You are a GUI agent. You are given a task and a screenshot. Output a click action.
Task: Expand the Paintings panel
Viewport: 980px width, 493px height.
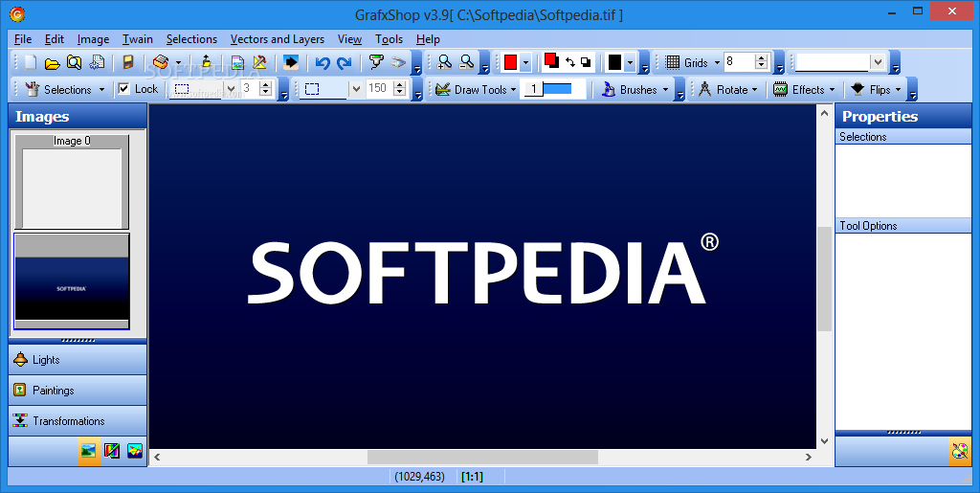(78, 390)
